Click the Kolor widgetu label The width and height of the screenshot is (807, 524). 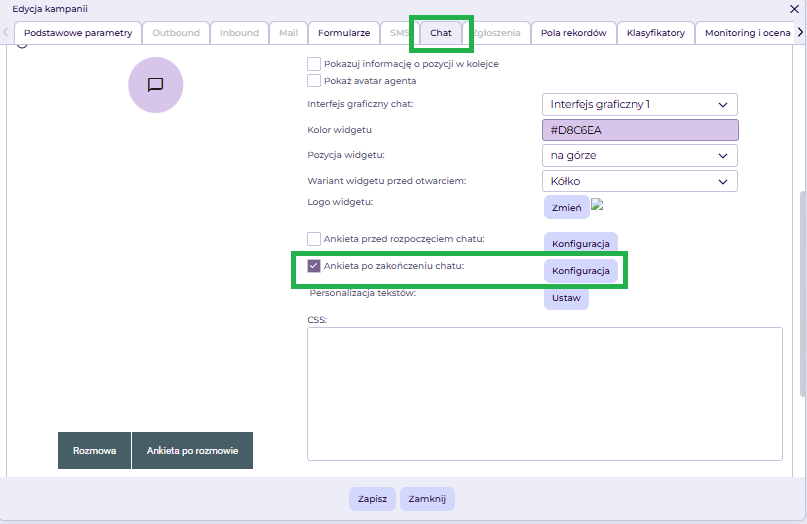coord(340,130)
